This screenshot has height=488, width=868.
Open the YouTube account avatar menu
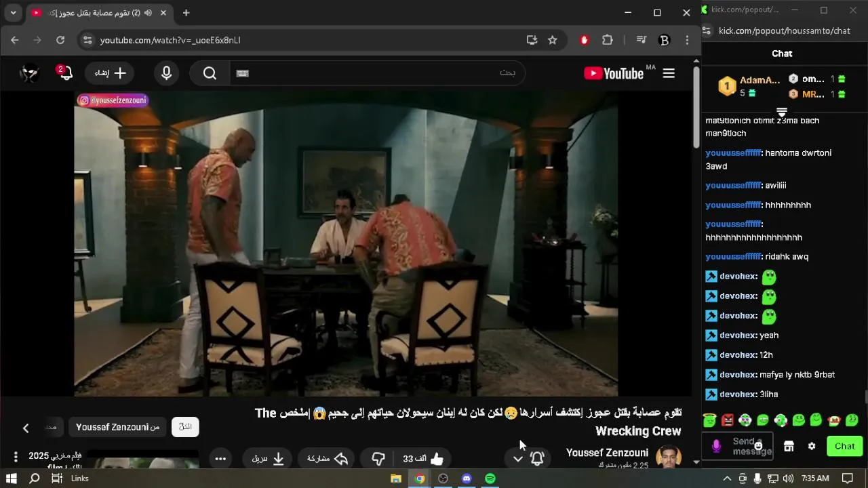tap(29, 73)
